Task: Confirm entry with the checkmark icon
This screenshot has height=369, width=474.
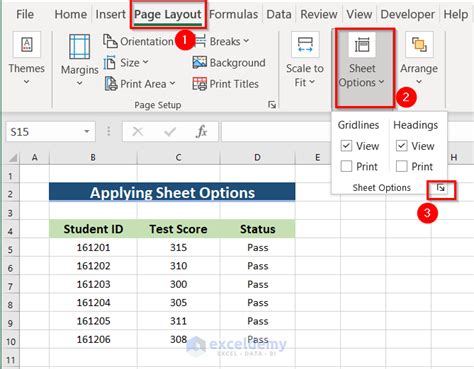Action: click(x=170, y=132)
